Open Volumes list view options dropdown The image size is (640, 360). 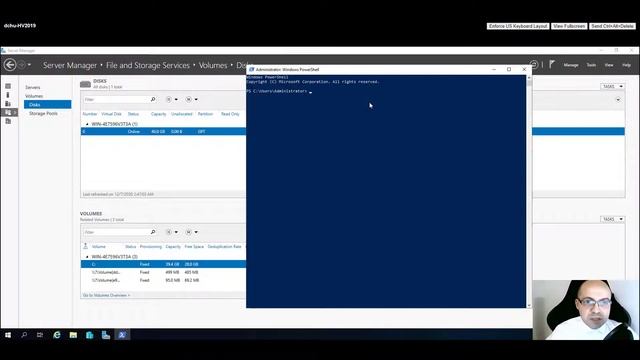(171, 232)
